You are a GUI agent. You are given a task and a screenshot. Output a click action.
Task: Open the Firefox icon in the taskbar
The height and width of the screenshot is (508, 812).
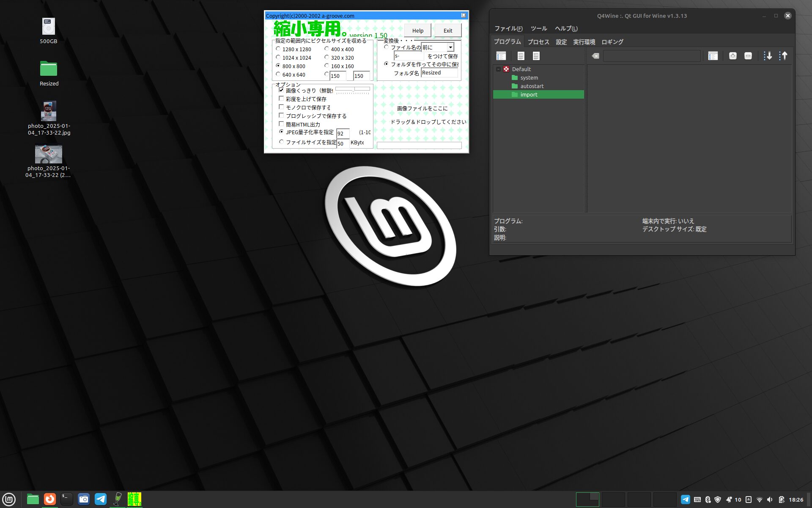point(50,499)
